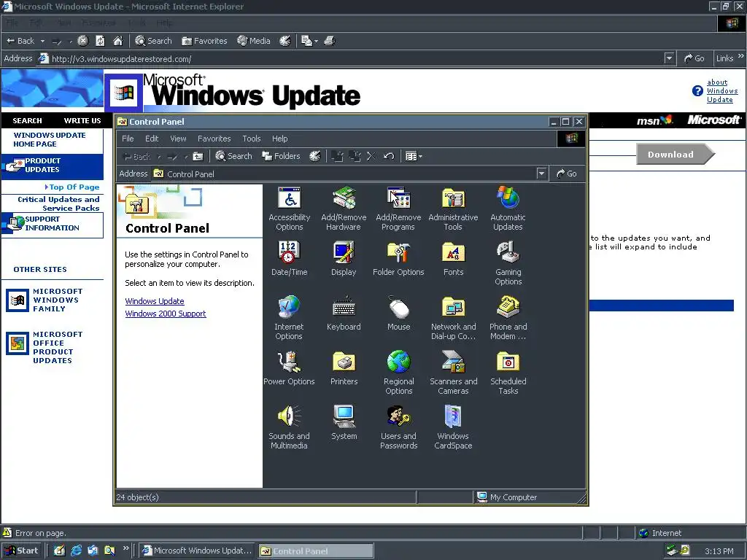Open the Printers folder

click(344, 368)
